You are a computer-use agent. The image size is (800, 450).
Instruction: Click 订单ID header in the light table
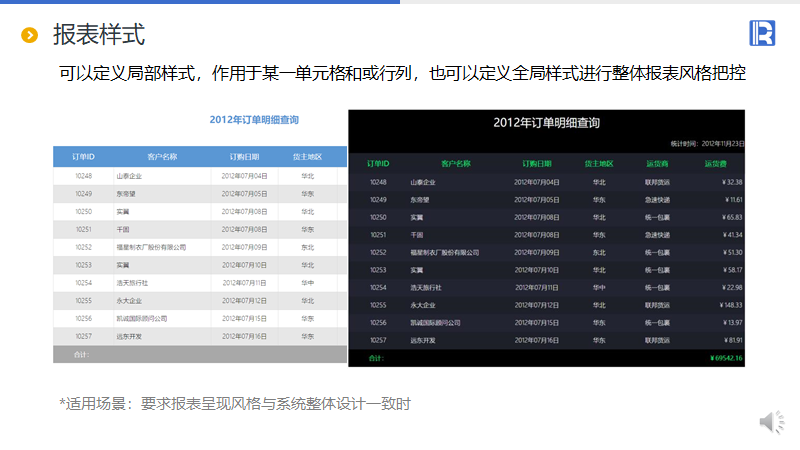point(83,157)
